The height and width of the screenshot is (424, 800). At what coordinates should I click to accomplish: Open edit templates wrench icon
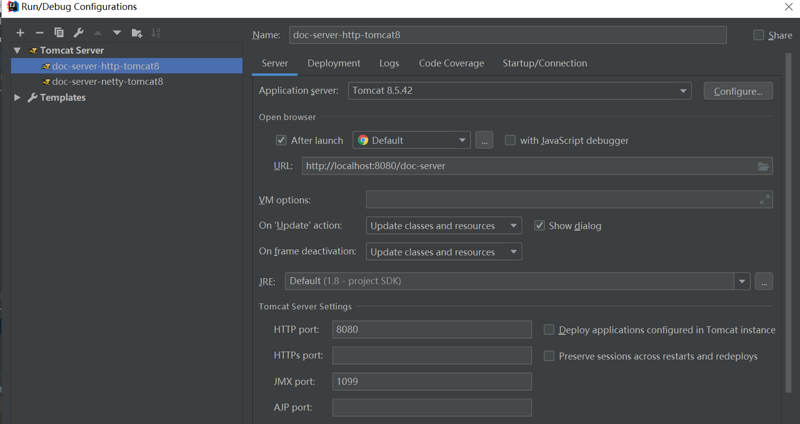(x=78, y=33)
